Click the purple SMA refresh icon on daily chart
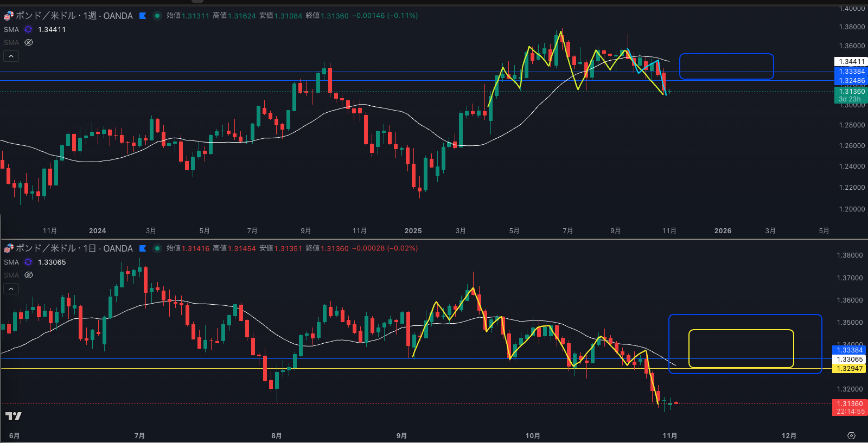 [x=28, y=262]
